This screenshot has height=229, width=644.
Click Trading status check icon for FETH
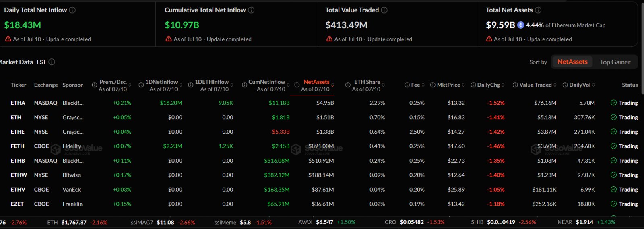point(613,146)
